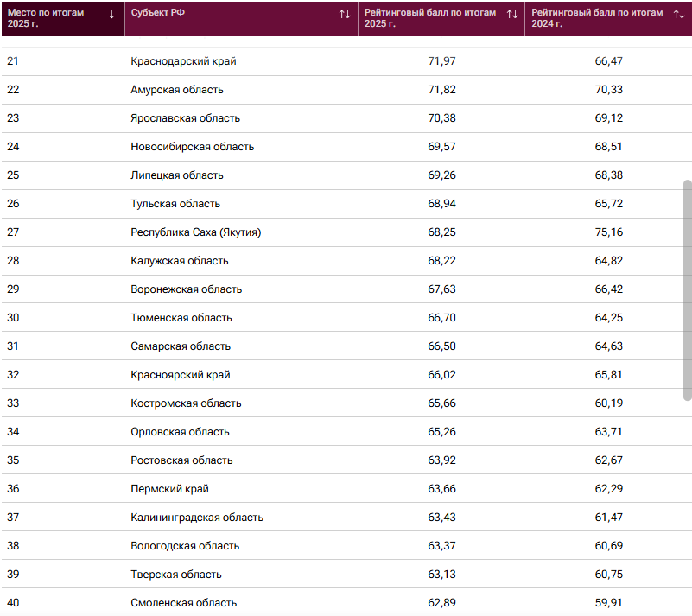The height and width of the screenshot is (616, 692).
Task: Click Новосибирская область entry
Action: pos(192,147)
